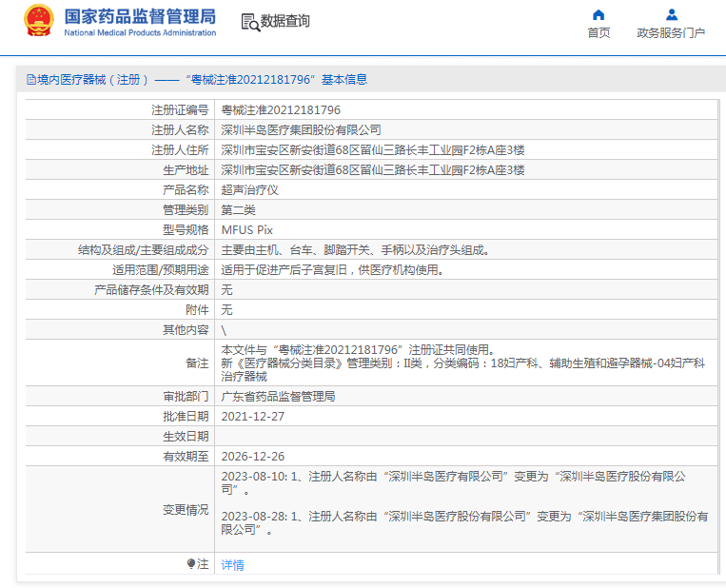Click the NMPA national emblem logo
The height and width of the screenshot is (588, 726).
coord(39,20)
